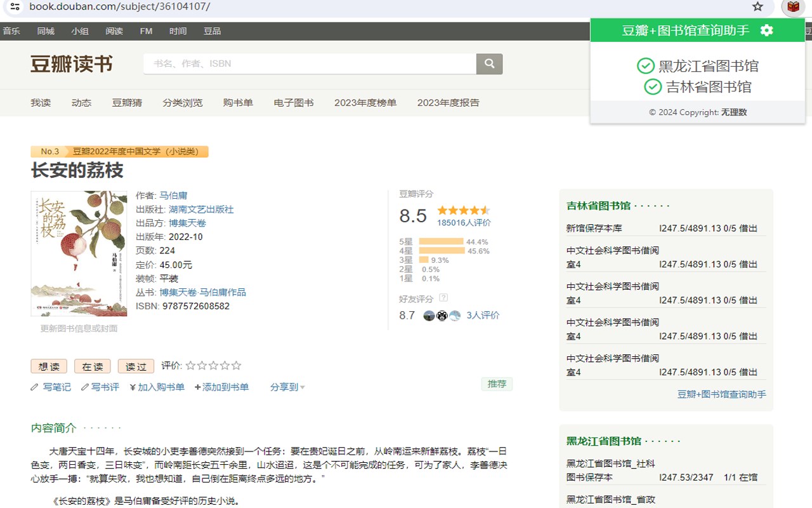Open 小组 in top navigation
The image size is (812, 508).
coord(80,31)
